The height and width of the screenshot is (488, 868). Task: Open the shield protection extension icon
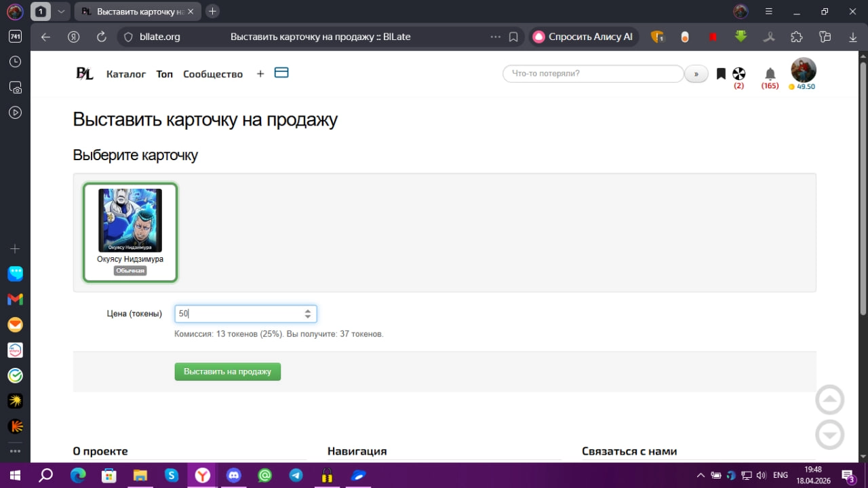click(657, 37)
